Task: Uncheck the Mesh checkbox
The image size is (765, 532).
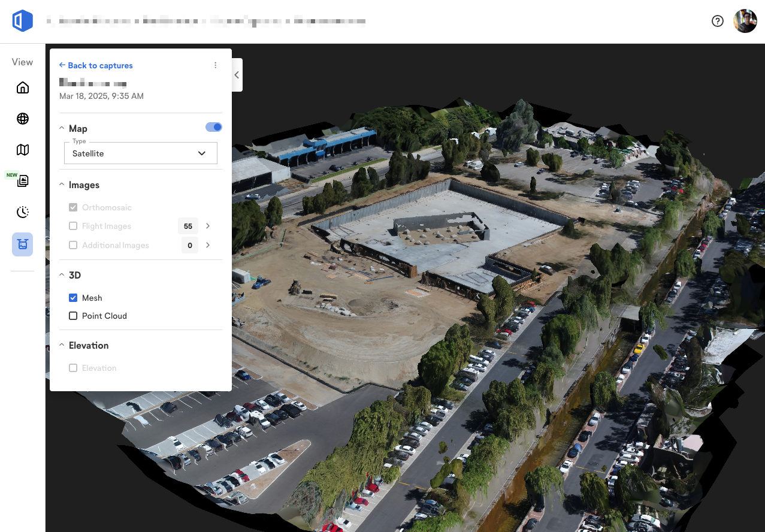Action: [73, 298]
